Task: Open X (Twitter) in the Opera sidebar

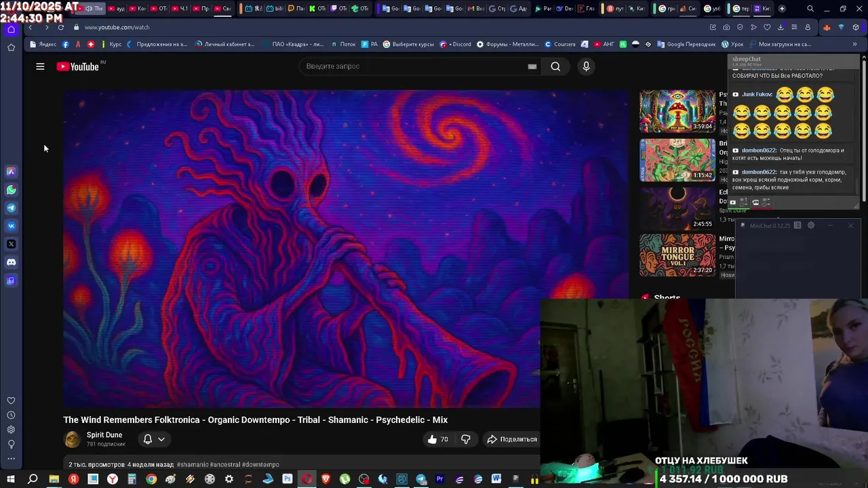Action: coord(11,244)
